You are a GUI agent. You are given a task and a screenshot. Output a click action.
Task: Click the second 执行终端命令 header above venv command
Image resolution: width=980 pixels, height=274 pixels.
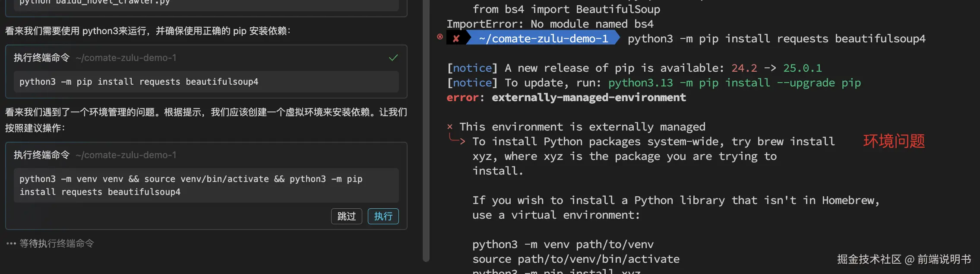click(x=95, y=155)
